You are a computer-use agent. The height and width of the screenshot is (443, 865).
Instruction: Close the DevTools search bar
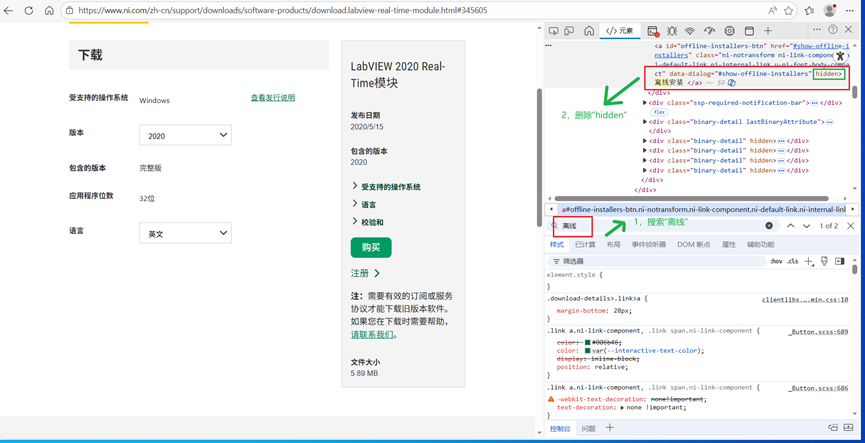click(x=851, y=226)
